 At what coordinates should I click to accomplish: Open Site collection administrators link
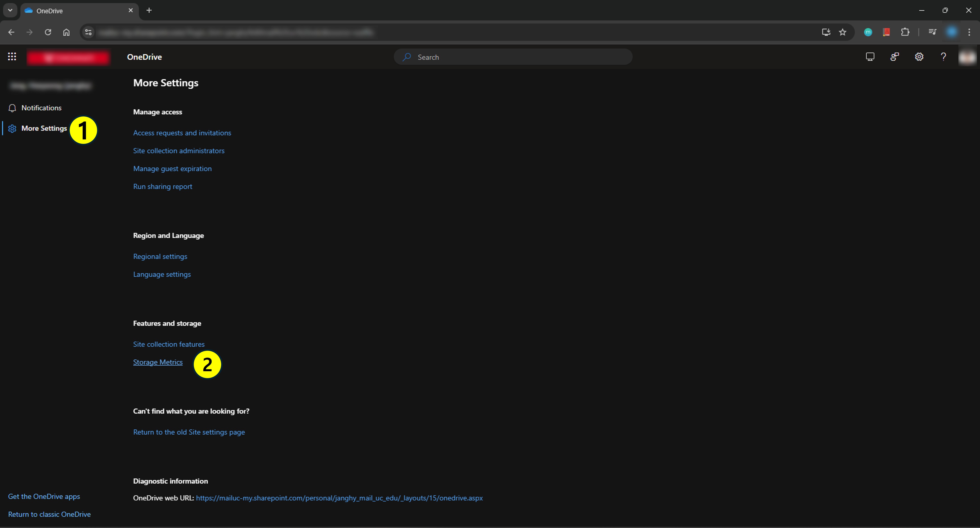tap(178, 151)
